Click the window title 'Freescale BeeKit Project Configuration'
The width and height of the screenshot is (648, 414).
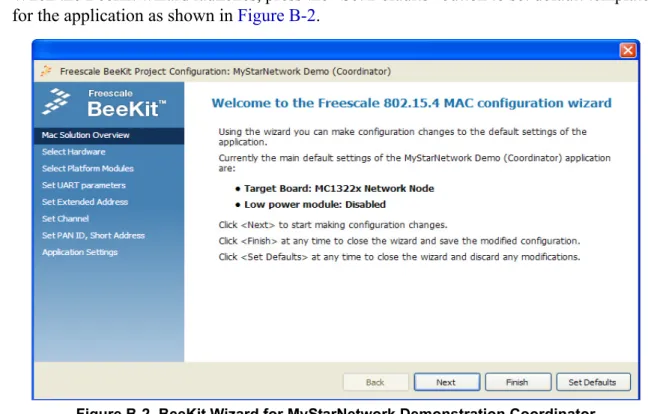(225, 71)
